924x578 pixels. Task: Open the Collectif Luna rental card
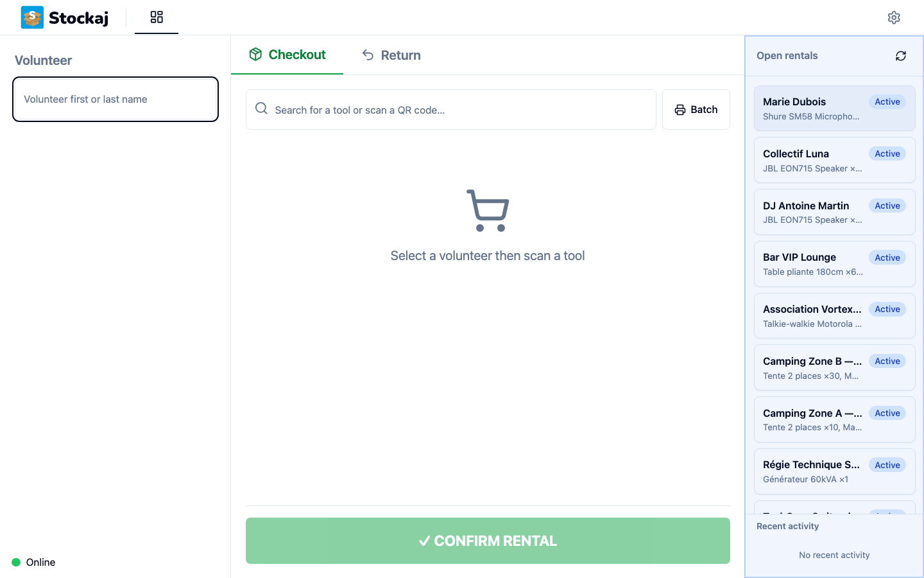coord(834,161)
